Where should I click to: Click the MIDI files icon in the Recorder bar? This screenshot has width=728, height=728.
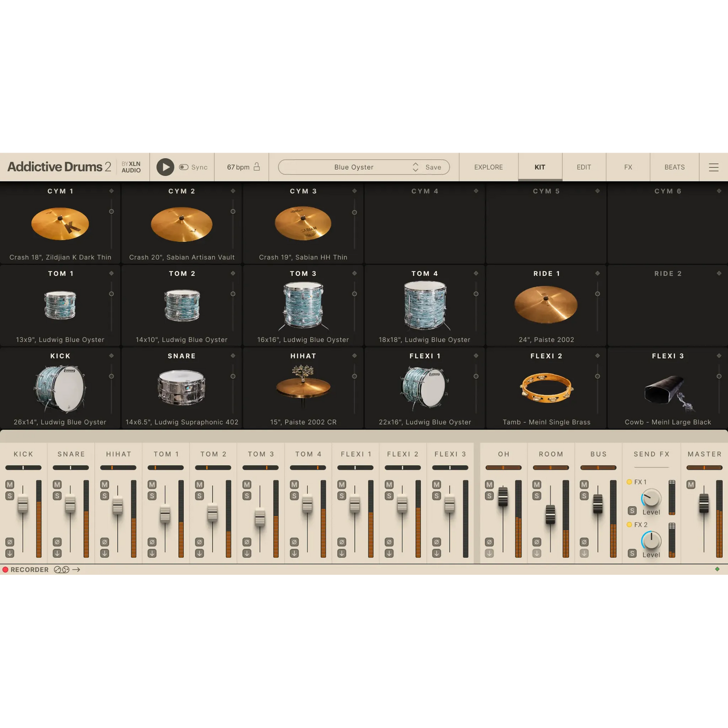(61, 570)
